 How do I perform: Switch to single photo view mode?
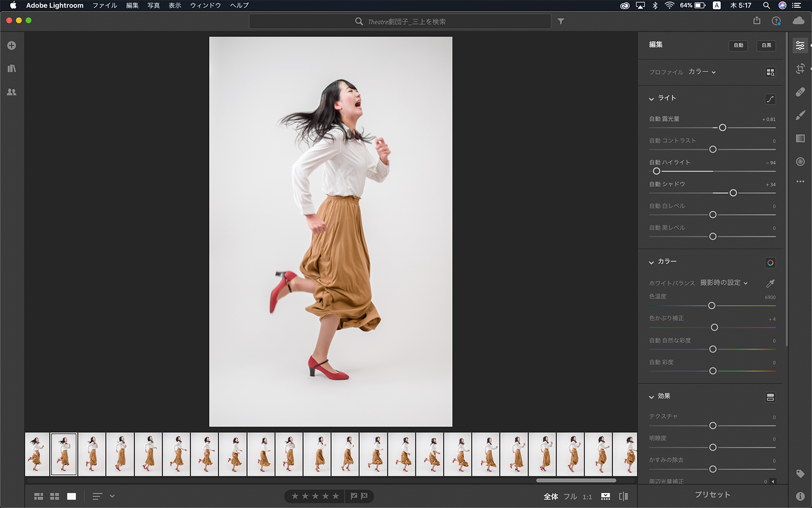point(71,496)
